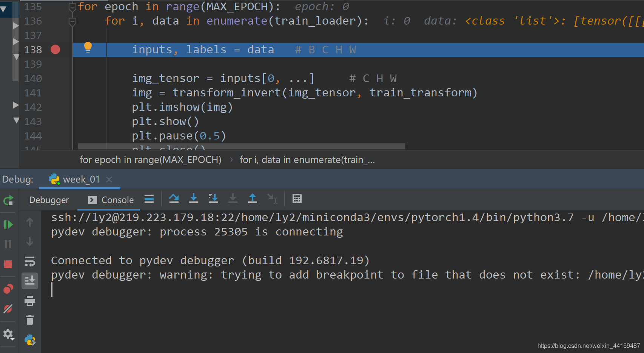Navigate down the stack trace
The height and width of the screenshot is (353, 644).
tap(30, 242)
